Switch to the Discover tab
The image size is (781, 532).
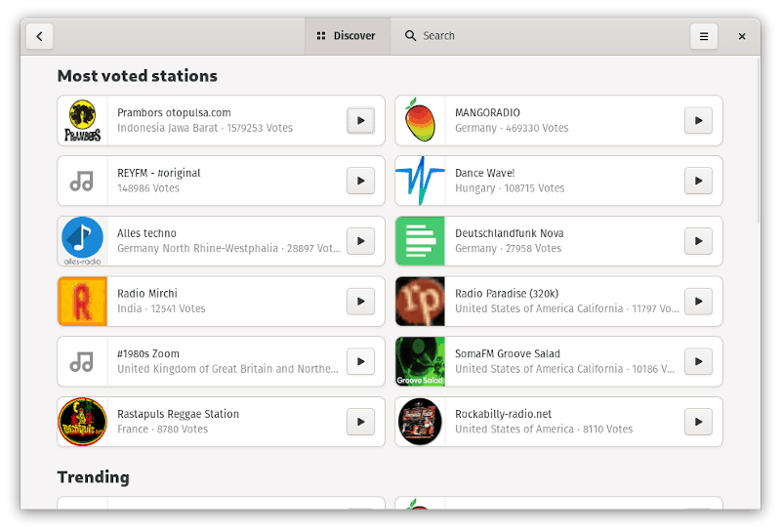tap(347, 36)
